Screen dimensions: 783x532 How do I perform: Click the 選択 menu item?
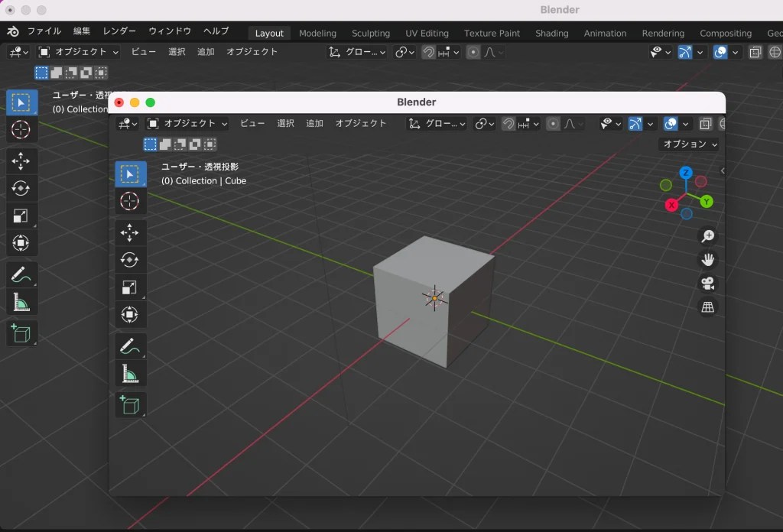pos(284,123)
